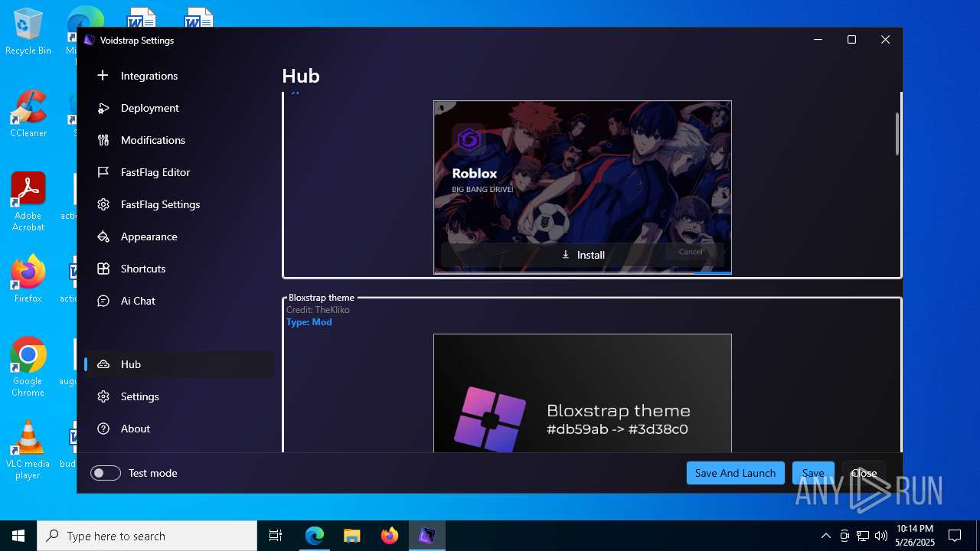Open Firefox from taskbar

click(389, 536)
